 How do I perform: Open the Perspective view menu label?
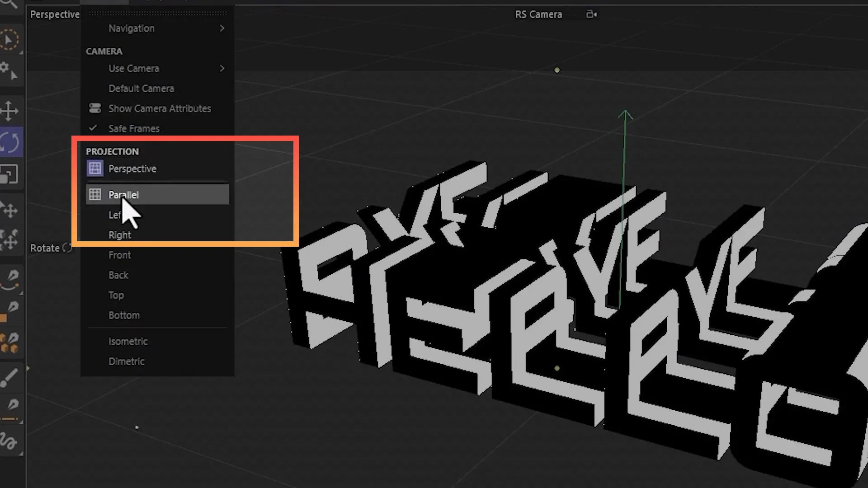click(55, 14)
